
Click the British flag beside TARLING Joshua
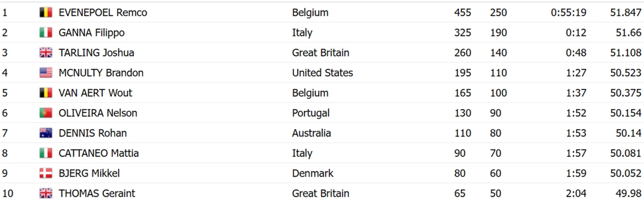coord(46,53)
